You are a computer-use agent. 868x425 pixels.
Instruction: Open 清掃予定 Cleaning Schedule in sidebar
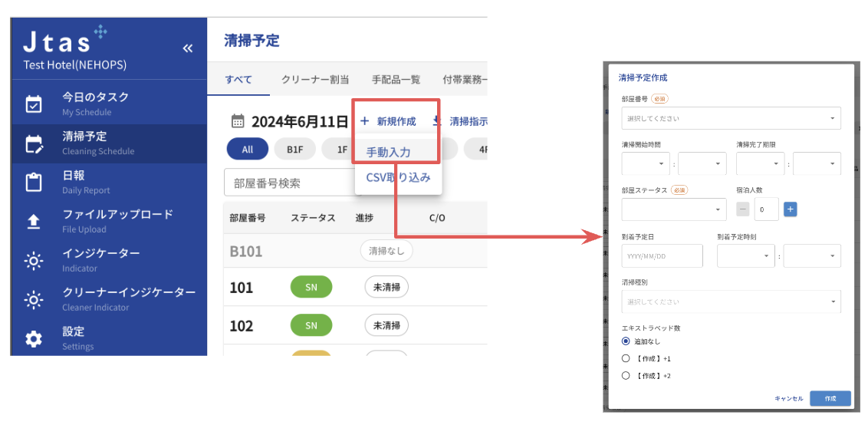[109, 143]
